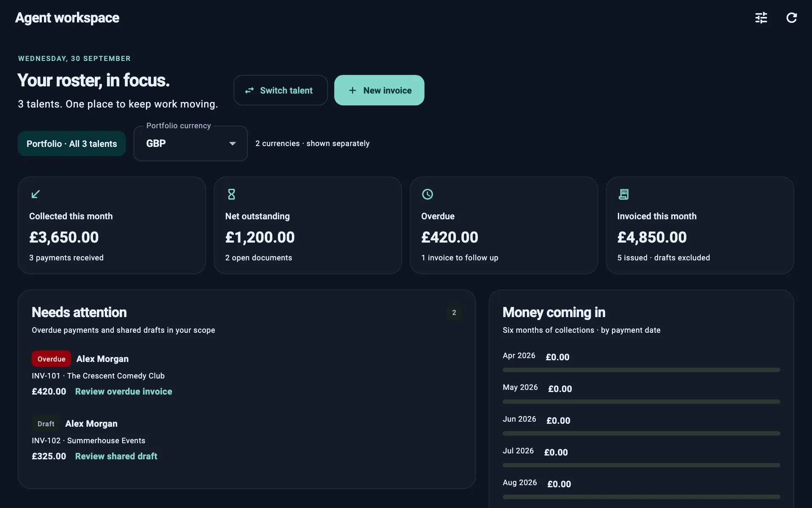Click '1 invoice to follow up' text
Image resolution: width=812 pixels, height=508 pixels.
click(x=460, y=258)
